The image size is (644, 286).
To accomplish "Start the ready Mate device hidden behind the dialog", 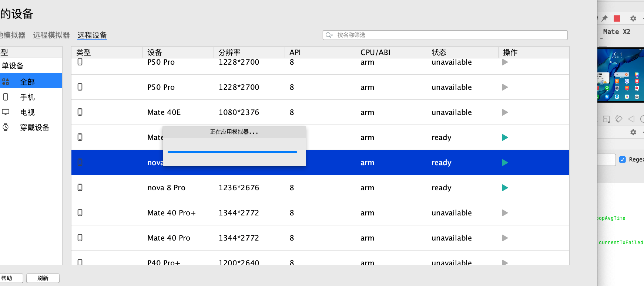I will [x=505, y=137].
